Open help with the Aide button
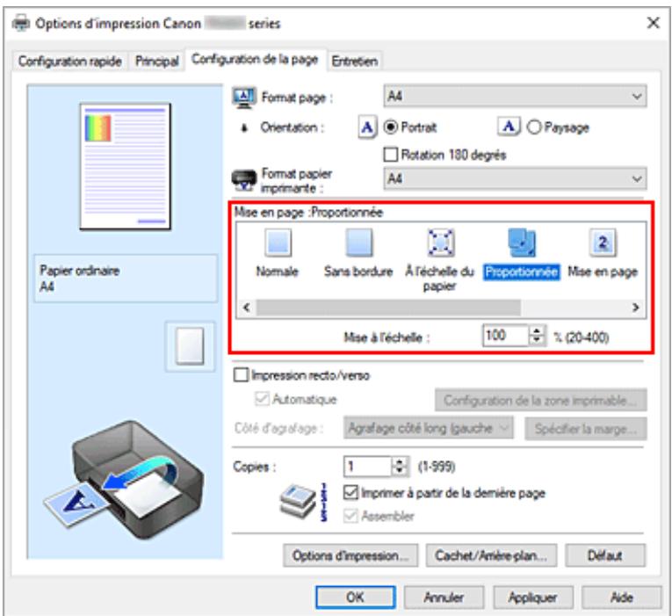Viewport: 672px width, 616px height. [x=621, y=598]
